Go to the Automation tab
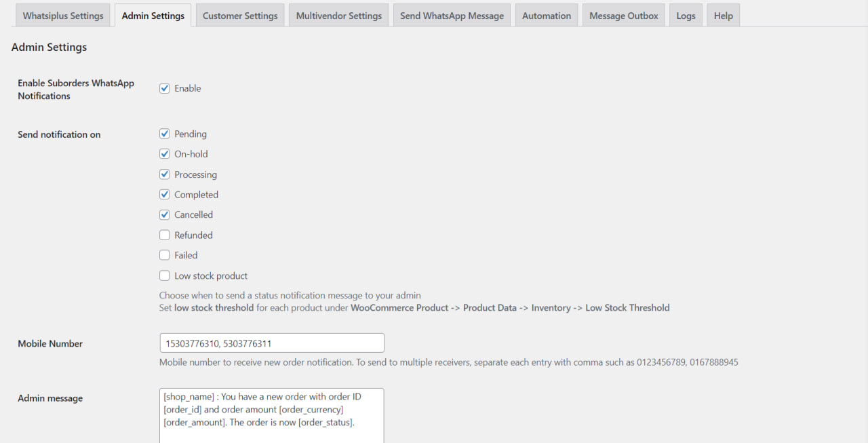Image resolution: width=868 pixels, height=443 pixels. 547,14
